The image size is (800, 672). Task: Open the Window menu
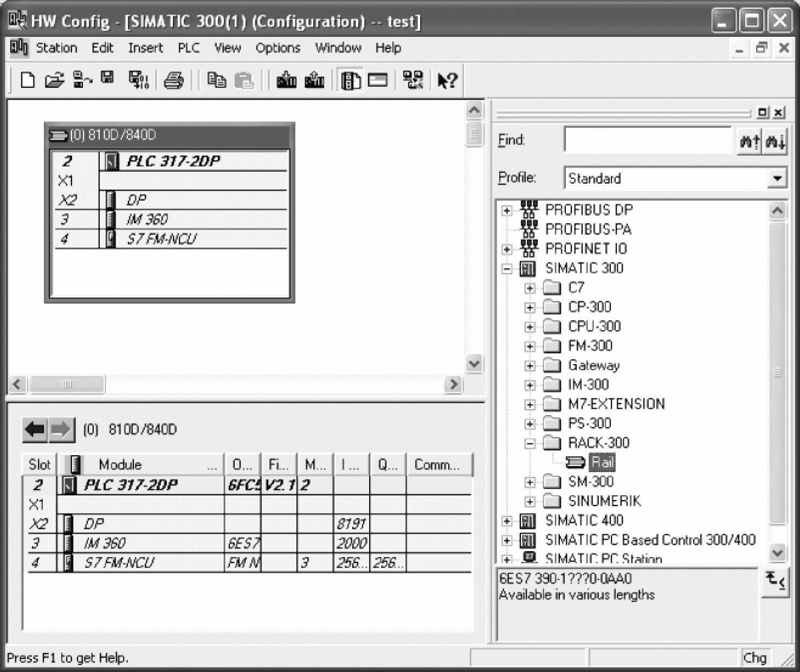click(338, 48)
